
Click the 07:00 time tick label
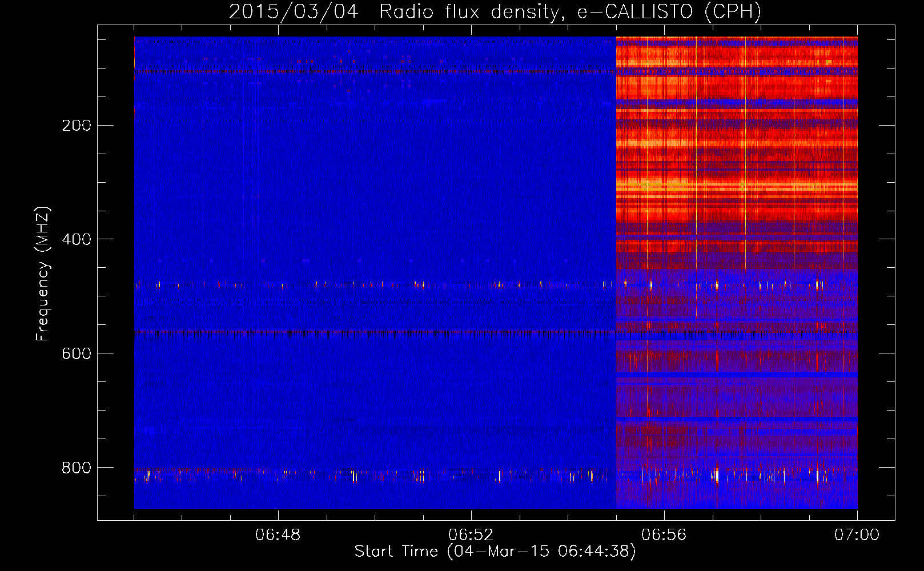tap(857, 535)
